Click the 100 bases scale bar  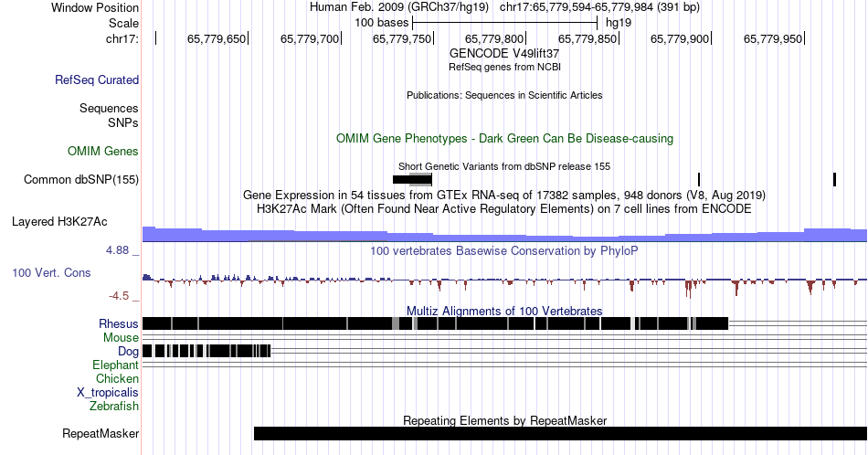(504, 23)
